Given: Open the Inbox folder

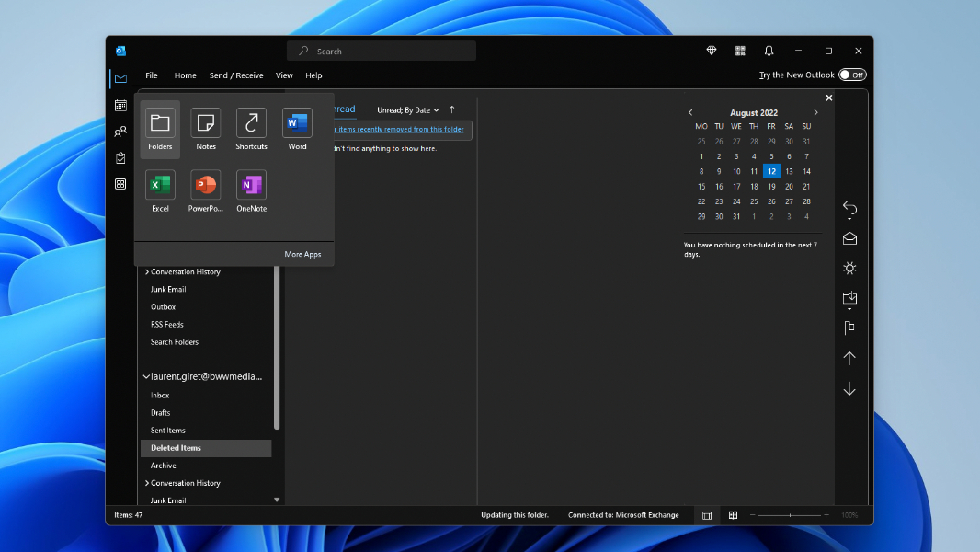Looking at the screenshot, I should [x=160, y=396].
